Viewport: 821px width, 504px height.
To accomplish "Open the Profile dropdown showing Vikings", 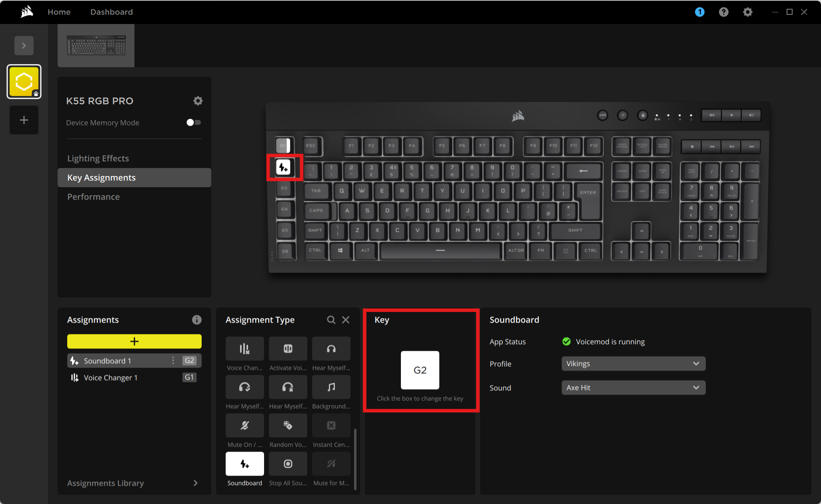I will coord(633,364).
